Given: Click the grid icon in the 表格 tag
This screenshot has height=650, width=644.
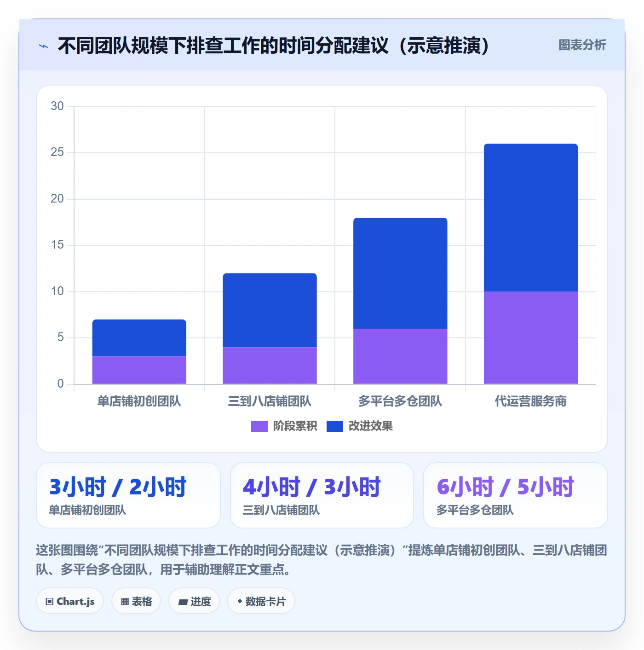Looking at the screenshot, I should pyautogui.click(x=125, y=602).
